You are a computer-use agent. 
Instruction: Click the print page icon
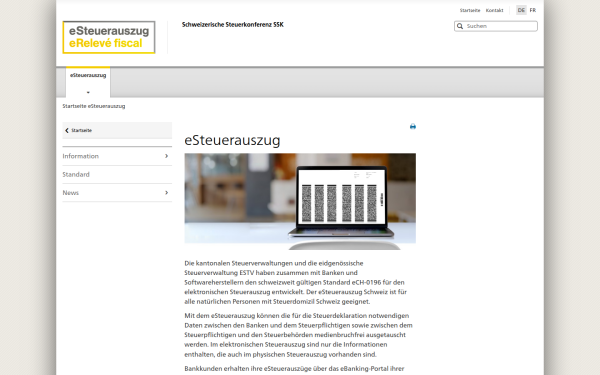[412, 127]
